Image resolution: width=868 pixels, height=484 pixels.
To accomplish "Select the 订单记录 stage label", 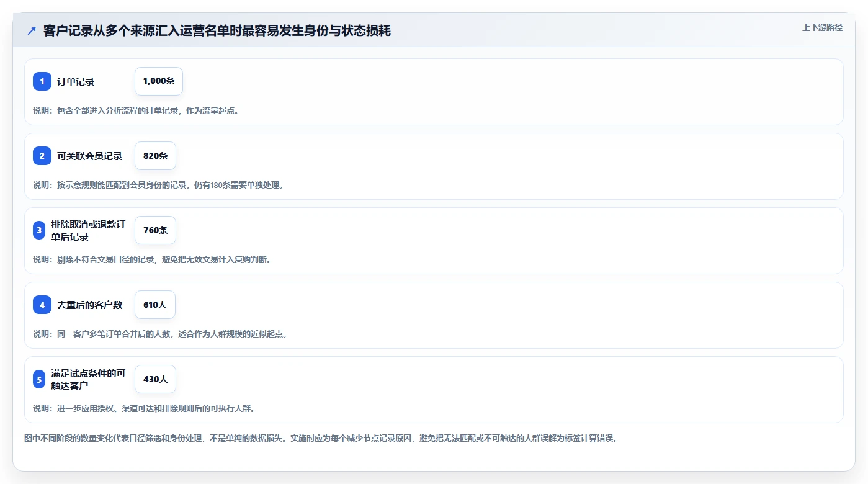I will (x=76, y=81).
